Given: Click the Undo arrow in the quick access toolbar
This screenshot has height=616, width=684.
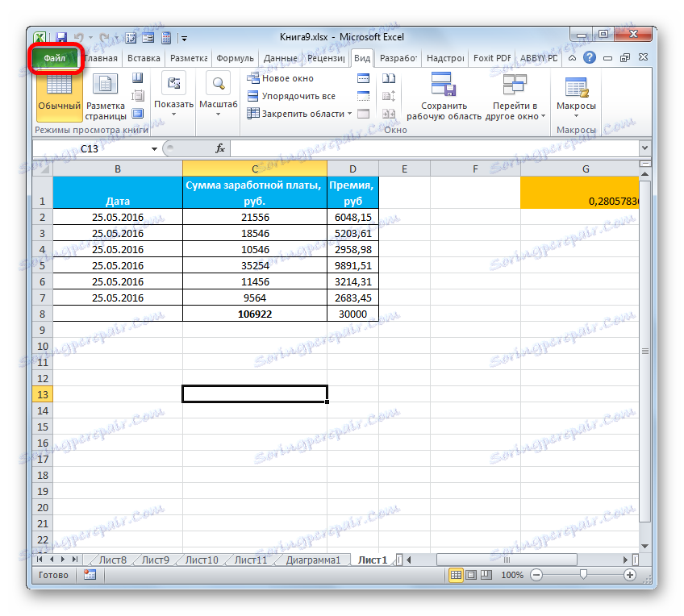Looking at the screenshot, I should click(x=79, y=38).
